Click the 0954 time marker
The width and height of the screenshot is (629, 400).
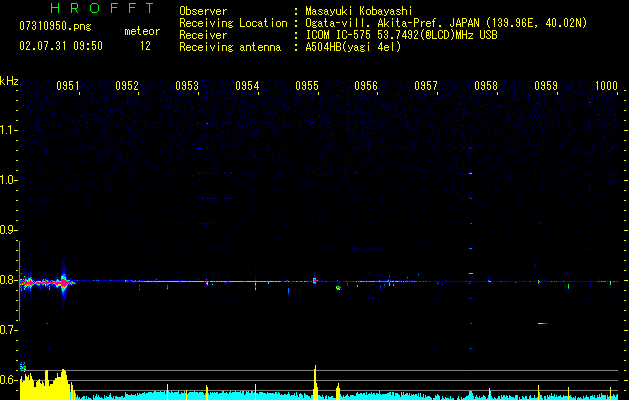(x=247, y=86)
